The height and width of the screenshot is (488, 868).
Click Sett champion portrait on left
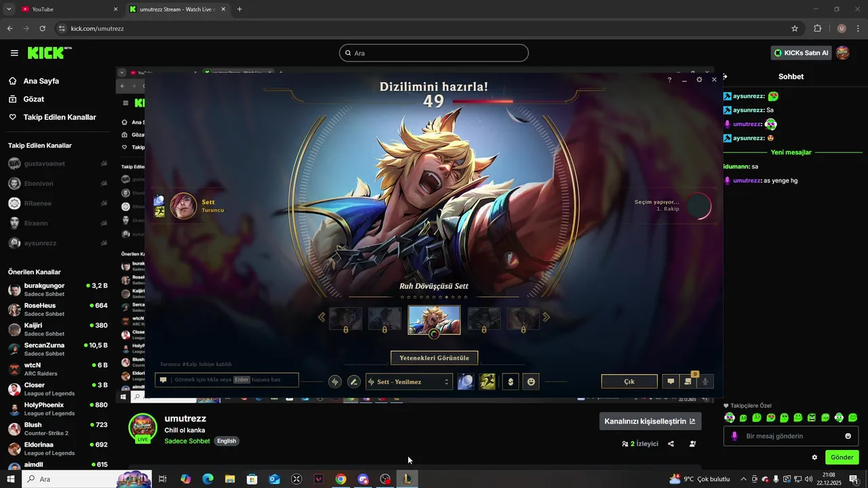tap(183, 206)
